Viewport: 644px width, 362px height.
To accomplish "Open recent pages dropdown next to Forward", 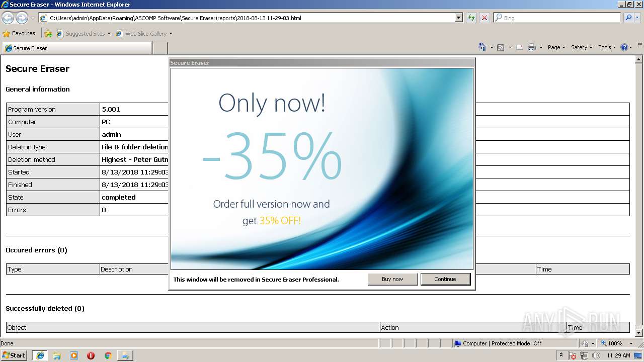I will 33,18.
